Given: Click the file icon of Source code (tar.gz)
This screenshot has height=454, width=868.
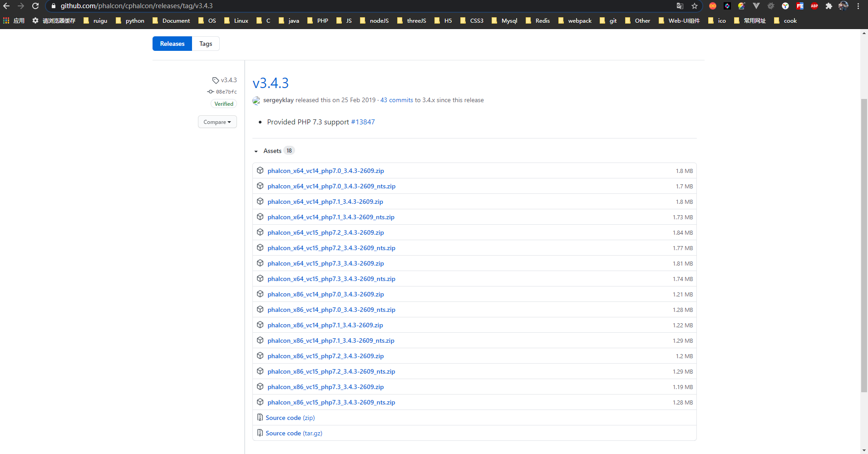Looking at the screenshot, I should (x=260, y=433).
